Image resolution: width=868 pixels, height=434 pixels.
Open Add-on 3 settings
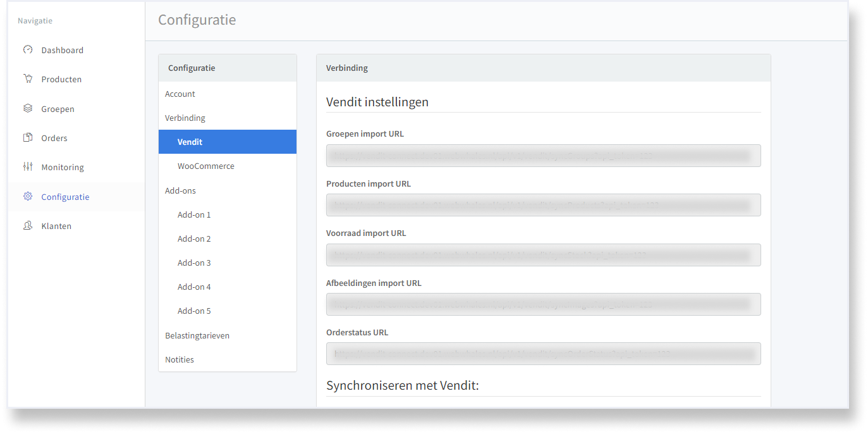(x=194, y=263)
